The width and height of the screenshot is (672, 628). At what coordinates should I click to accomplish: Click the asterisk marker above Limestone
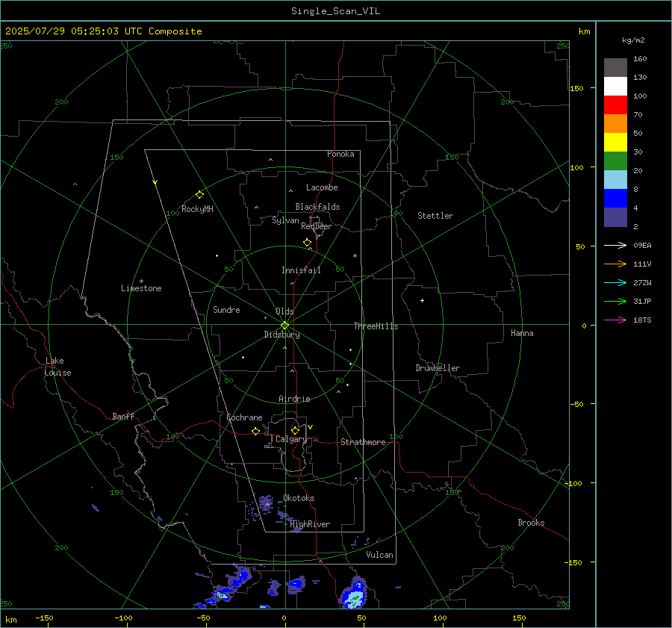point(141,282)
